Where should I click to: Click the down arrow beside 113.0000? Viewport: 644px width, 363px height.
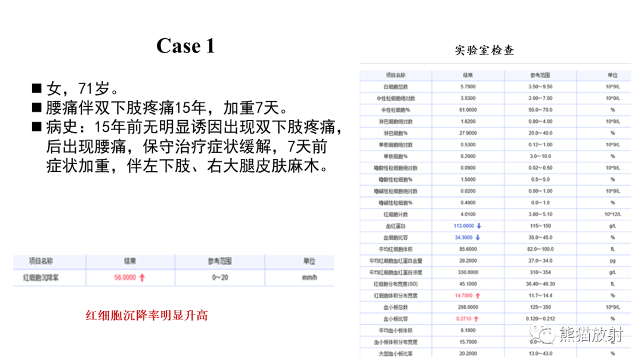[x=479, y=226]
